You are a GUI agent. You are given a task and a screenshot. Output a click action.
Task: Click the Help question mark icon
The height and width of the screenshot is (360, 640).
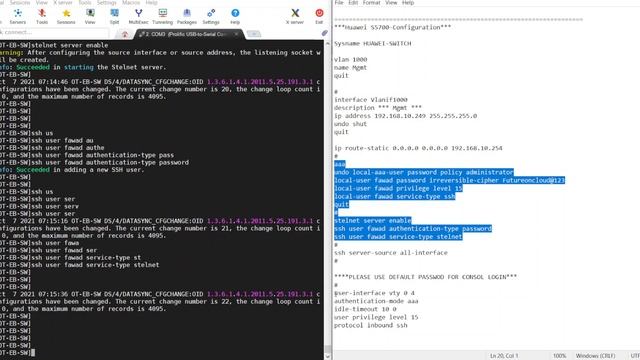coord(235,17)
